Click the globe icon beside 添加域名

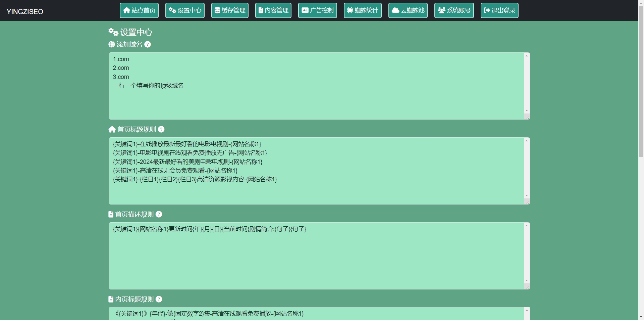(x=112, y=44)
